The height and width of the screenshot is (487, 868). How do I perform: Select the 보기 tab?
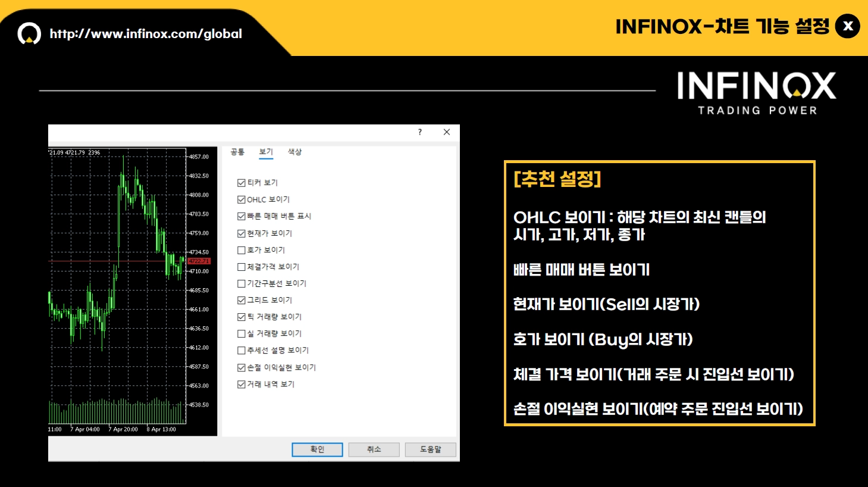click(266, 152)
